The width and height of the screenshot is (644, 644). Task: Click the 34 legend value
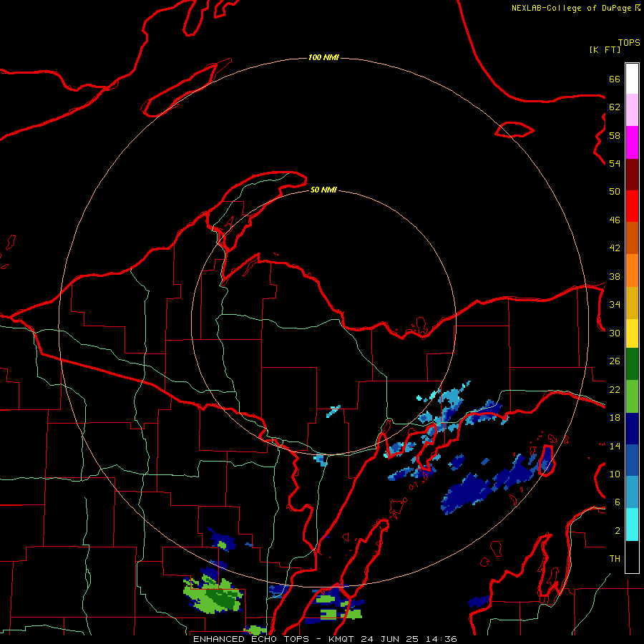coord(615,305)
